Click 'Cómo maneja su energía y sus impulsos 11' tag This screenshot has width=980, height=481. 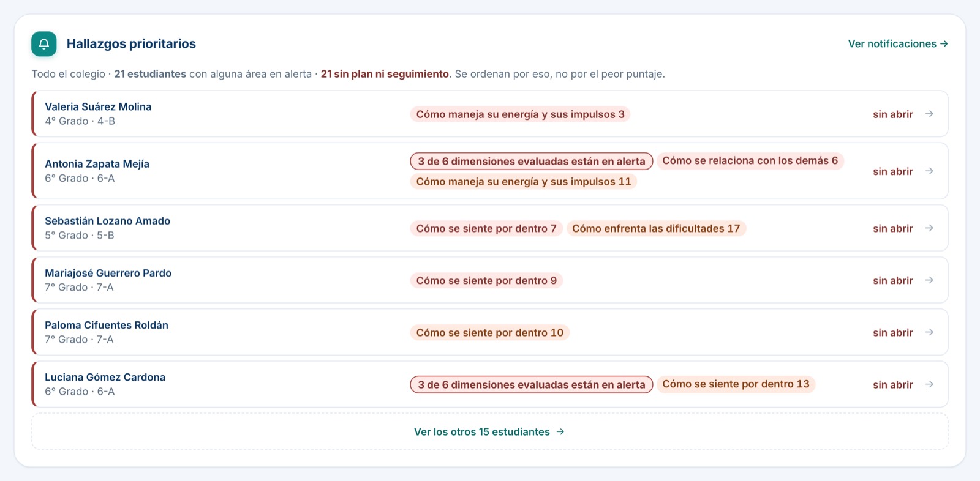[524, 182]
